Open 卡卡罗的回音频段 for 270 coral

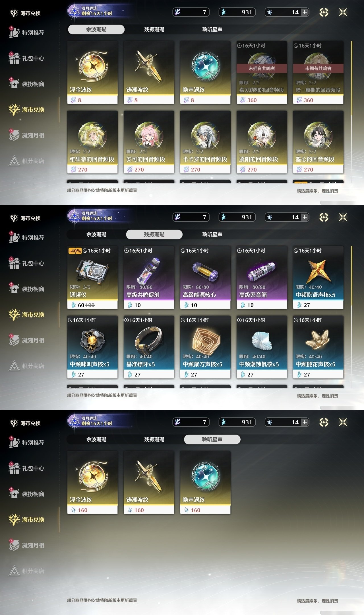click(205, 142)
